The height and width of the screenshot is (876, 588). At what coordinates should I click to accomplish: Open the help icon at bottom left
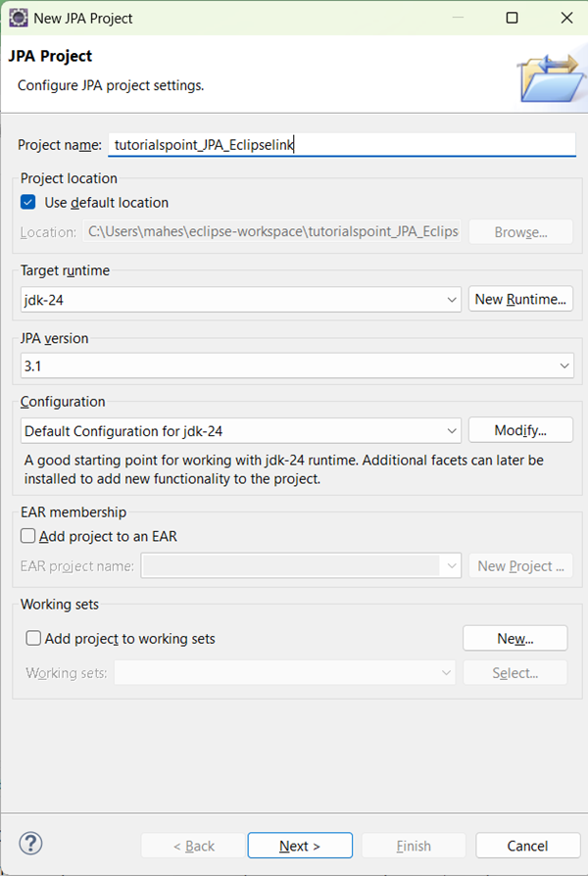(30, 844)
